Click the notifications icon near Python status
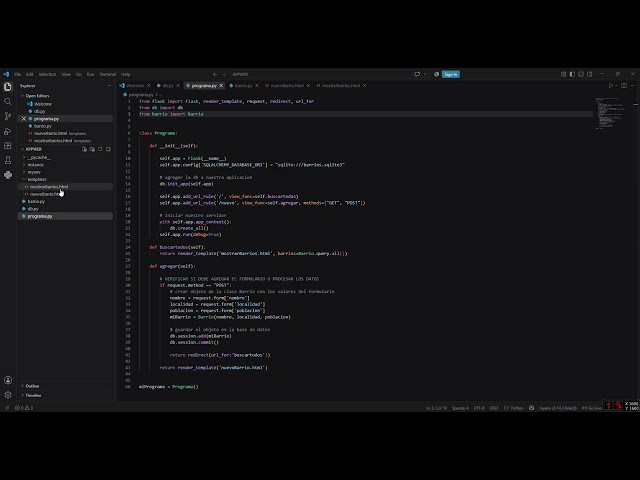640x480 pixels. pyautogui.click(x=531, y=407)
